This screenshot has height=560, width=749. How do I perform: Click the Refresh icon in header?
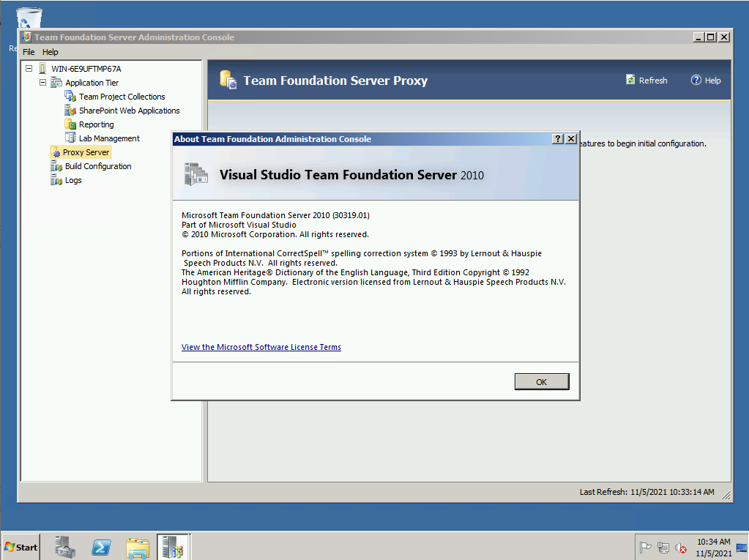[x=630, y=80]
